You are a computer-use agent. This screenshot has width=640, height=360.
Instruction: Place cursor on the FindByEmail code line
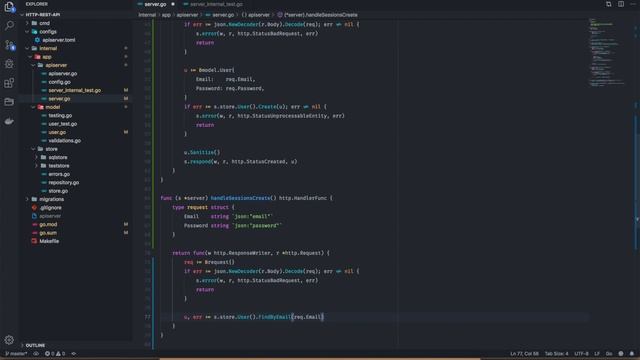coord(253,317)
